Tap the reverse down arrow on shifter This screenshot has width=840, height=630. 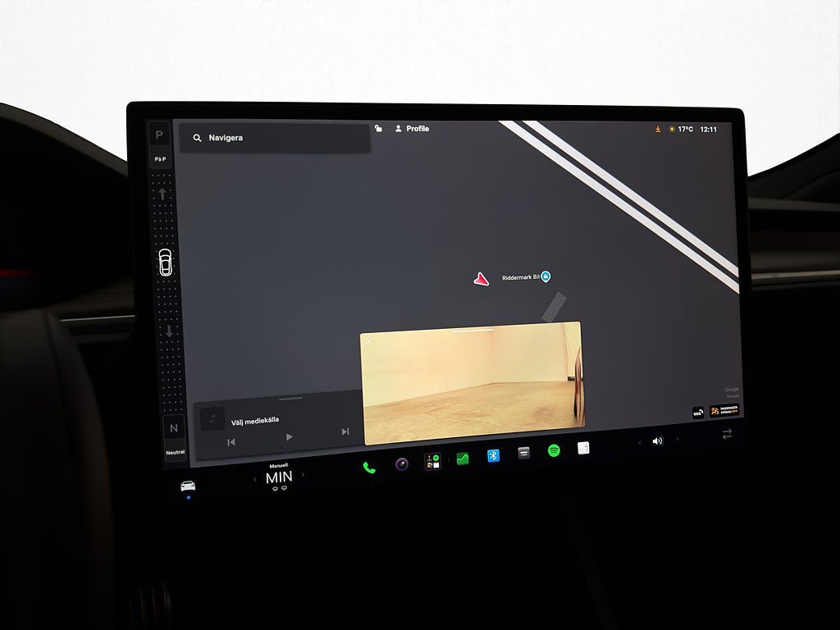(169, 331)
